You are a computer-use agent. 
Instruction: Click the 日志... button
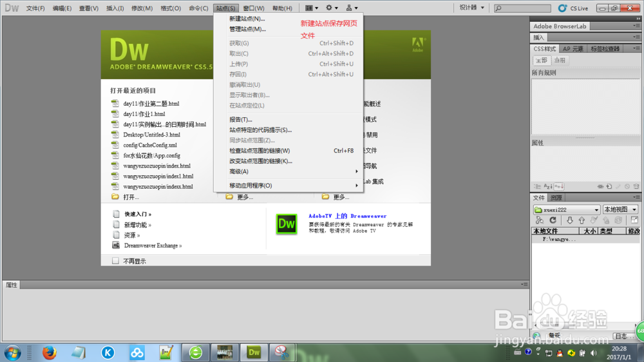[x=625, y=336]
